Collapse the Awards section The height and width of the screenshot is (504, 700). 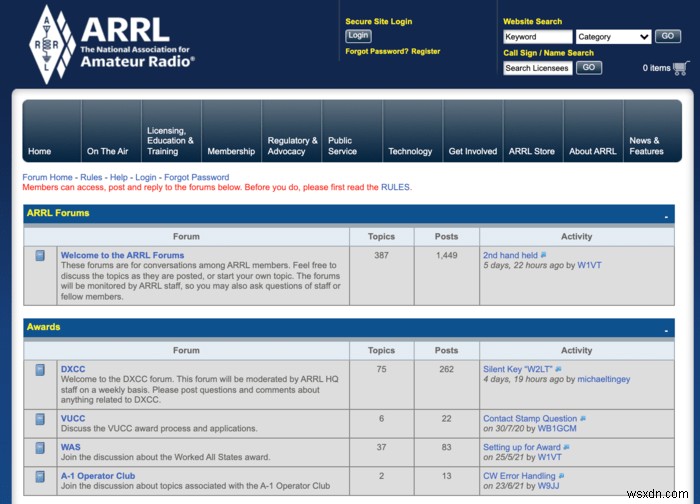tap(666, 330)
